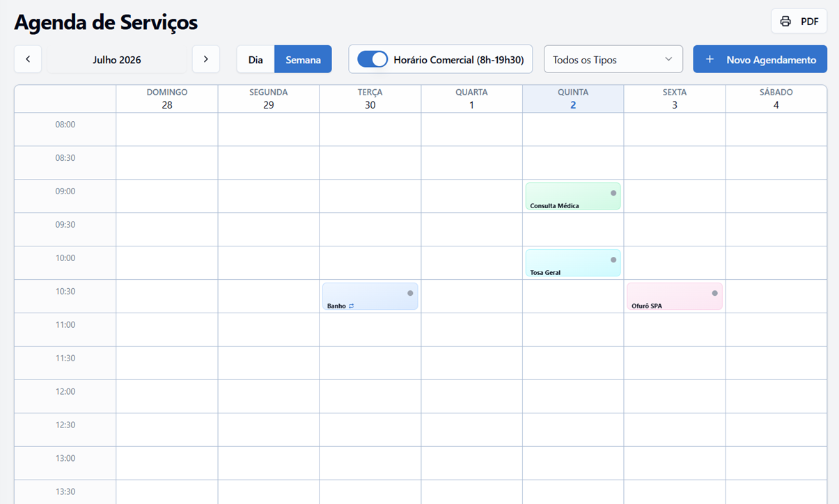Select the highlighted Quinta 2 column header
This screenshot has height=504, width=839.
pyautogui.click(x=573, y=98)
